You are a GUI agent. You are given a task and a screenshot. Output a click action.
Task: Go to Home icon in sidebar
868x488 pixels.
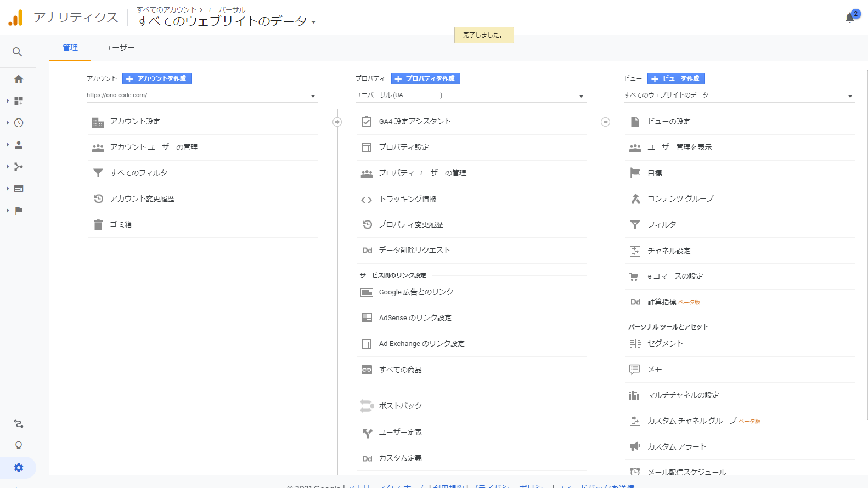pos(19,79)
